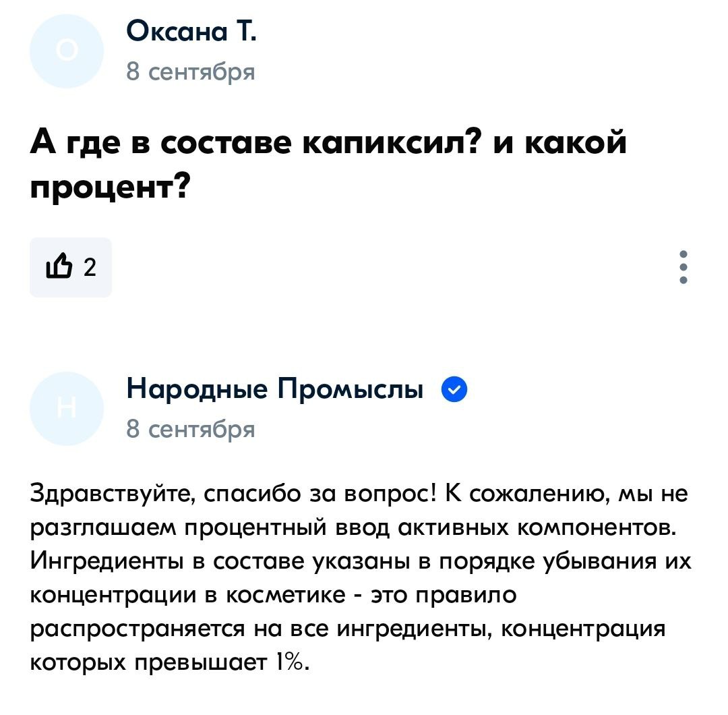Screen dimensions: 728x715
Task: Click the reply date under Народные Промыслы
Action: pos(190,429)
